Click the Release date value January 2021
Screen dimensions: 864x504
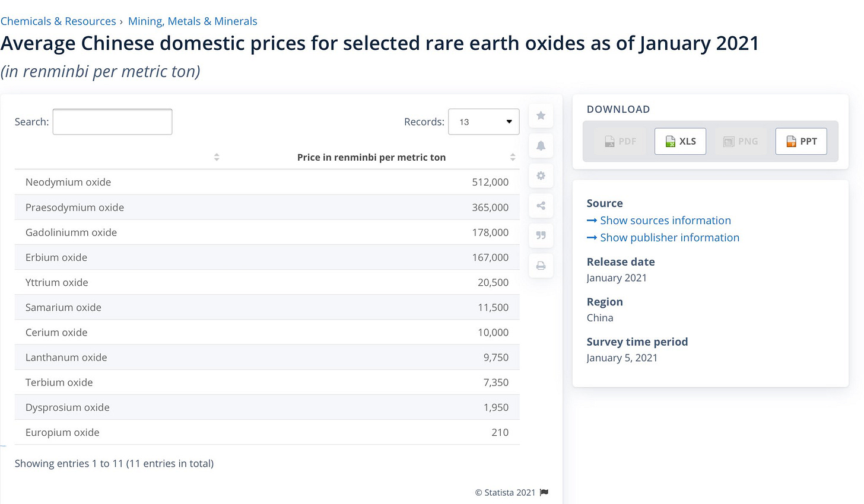click(x=617, y=277)
